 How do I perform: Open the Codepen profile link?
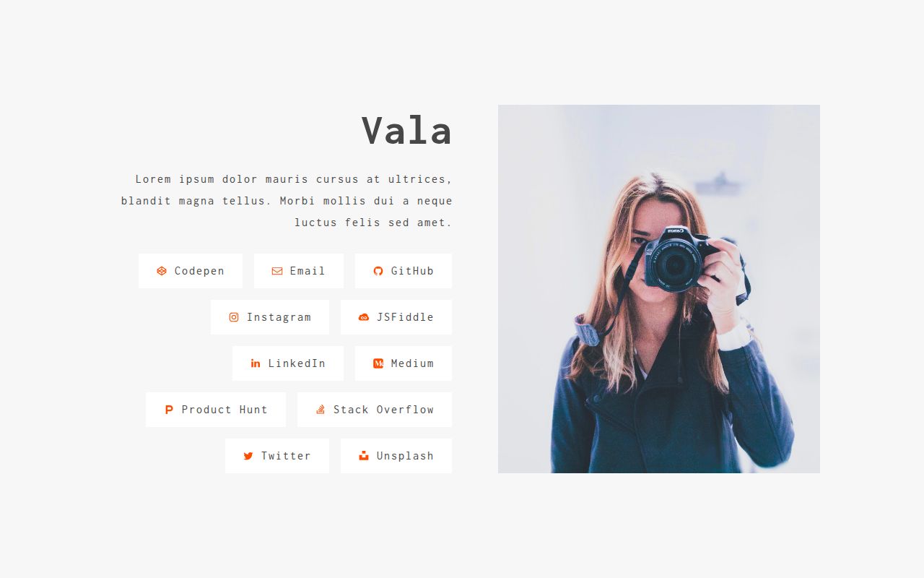[191, 271]
